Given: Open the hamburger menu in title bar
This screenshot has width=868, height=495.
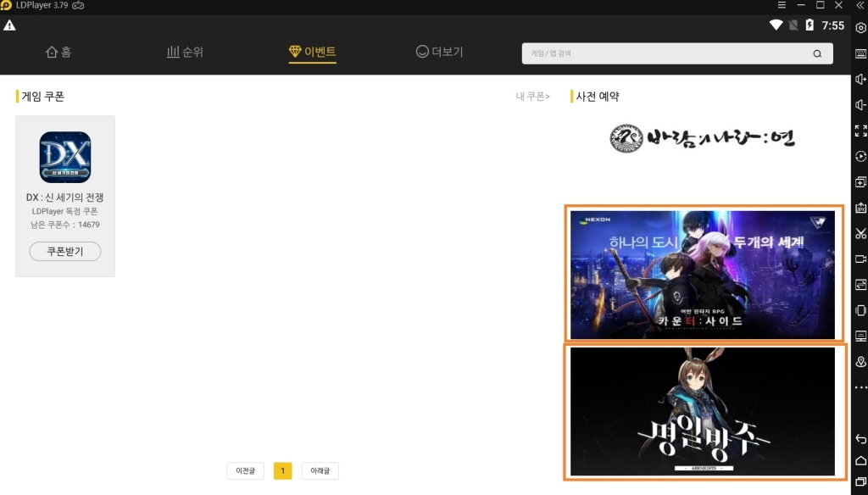Looking at the screenshot, I should 782,5.
